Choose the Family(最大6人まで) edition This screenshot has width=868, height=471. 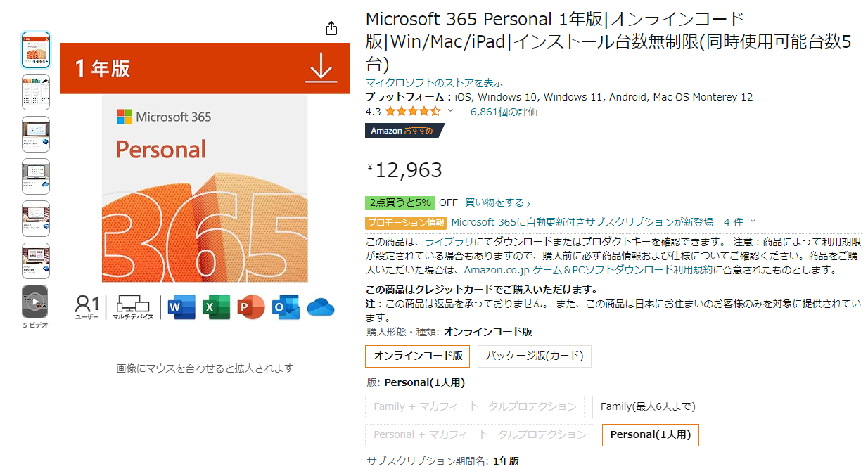click(x=647, y=406)
